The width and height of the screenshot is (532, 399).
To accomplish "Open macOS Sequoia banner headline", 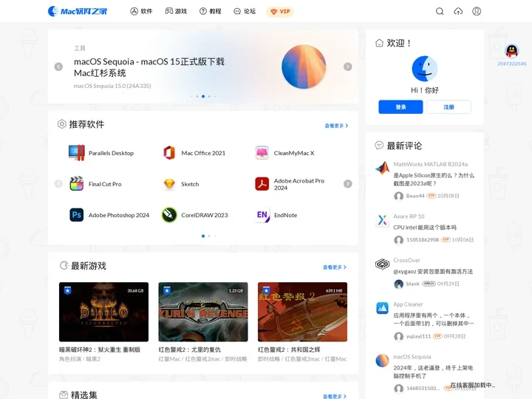I will pos(149,67).
